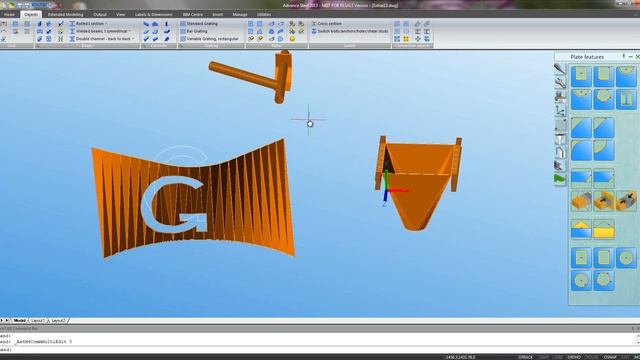Select the yellow rectangle plate feature icon
Image resolution: width=640 pixels, height=360 pixels.
604,229
